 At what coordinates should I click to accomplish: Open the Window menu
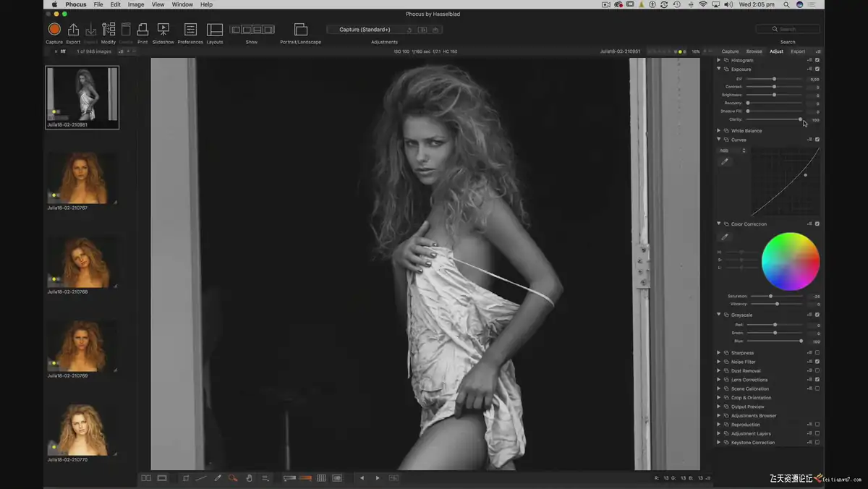182,4
